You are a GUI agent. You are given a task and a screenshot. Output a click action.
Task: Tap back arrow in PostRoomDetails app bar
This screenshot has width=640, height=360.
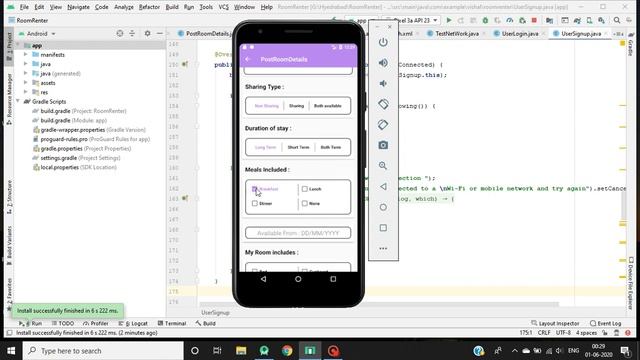point(248,59)
